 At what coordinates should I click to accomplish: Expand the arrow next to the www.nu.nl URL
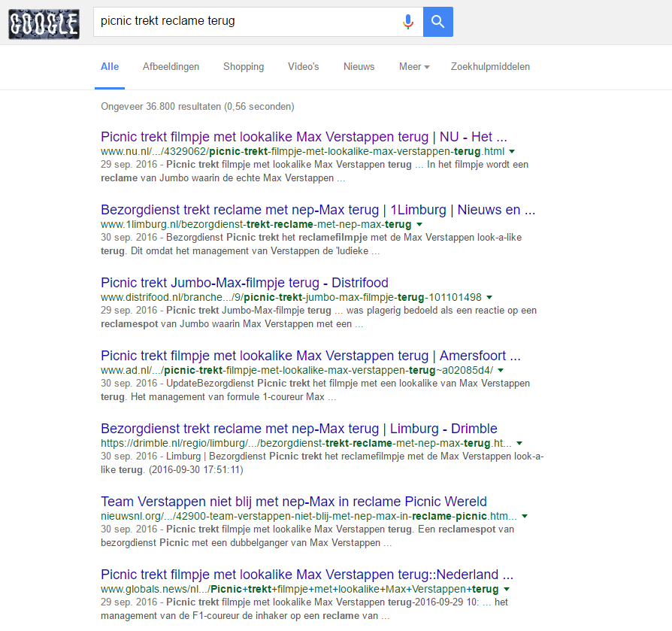tap(512, 151)
